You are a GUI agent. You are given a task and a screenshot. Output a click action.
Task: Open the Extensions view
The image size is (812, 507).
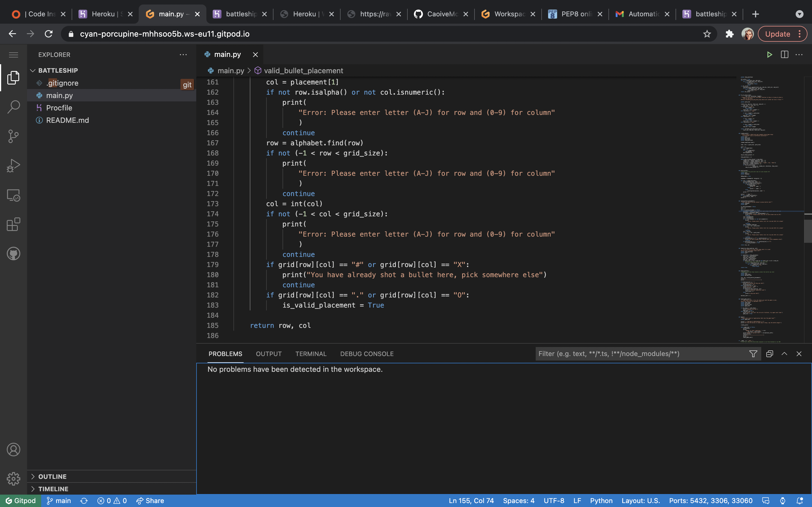tap(14, 224)
